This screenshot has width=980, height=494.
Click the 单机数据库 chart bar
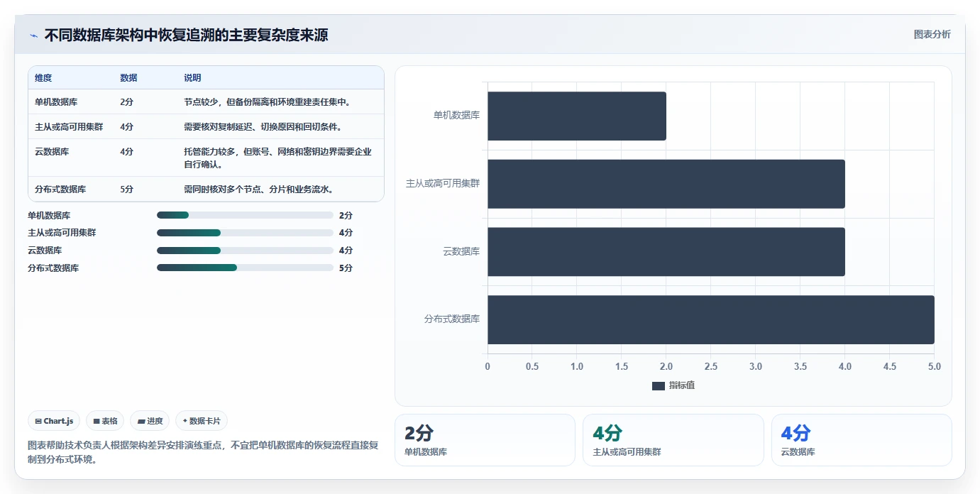(x=576, y=116)
